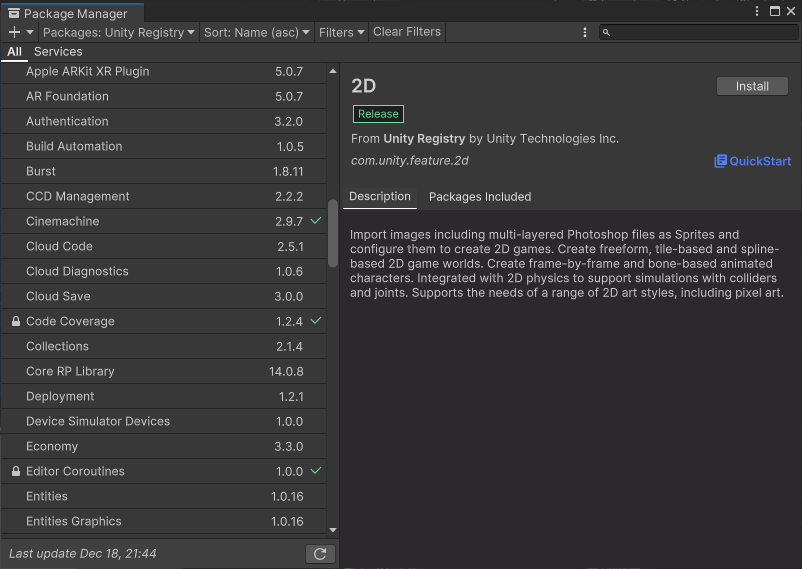Click Clear Filters button
This screenshot has width=802, height=569.
pyautogui.click(x=407, y=32)
